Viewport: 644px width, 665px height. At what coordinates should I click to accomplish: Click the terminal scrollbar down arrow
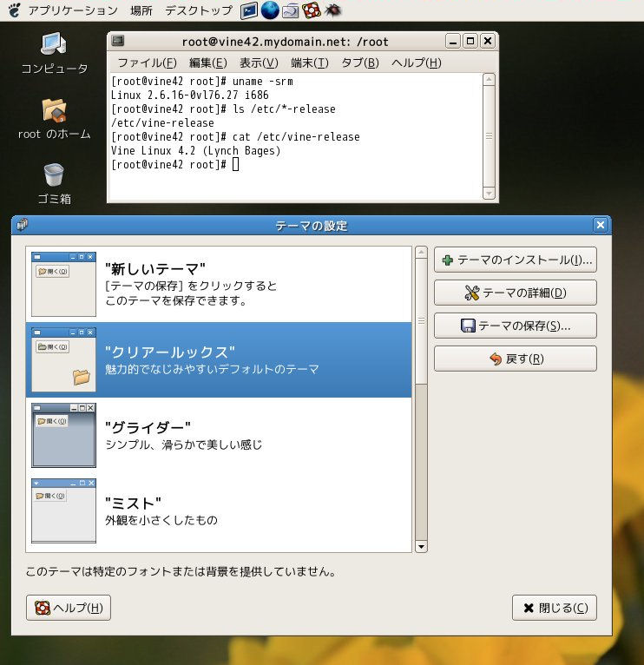[x=489, y=193]
